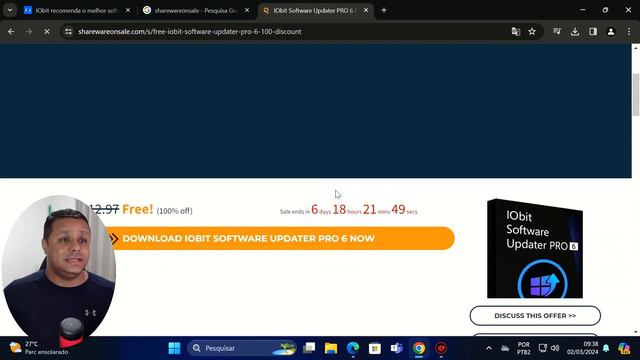Switch the POR PTB2 input language
The height and width of the screenshot is (360, 640).
coord(524,348)
